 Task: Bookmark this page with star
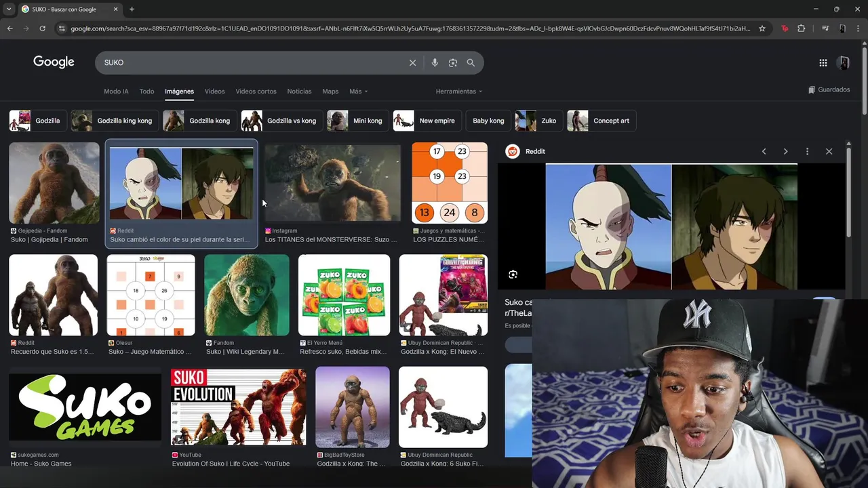[x=762, y=28]
